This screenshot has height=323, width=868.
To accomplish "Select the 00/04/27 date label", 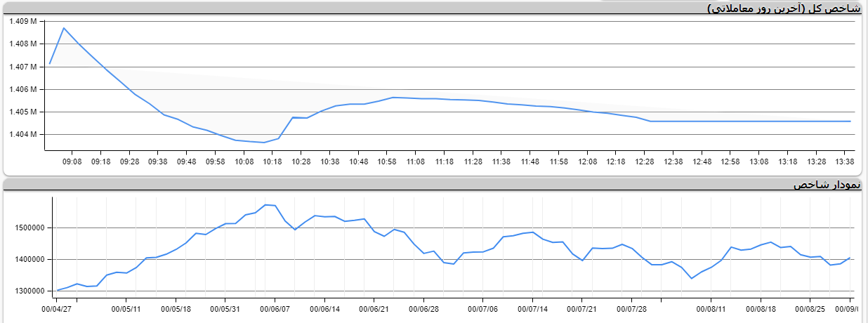I will [64, 308].
